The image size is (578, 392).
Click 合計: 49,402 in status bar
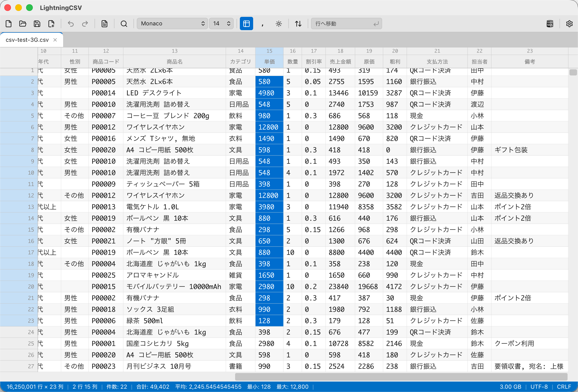pos(153,387)
